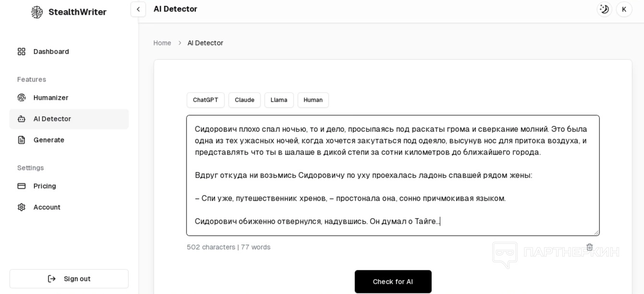Clear text with the trash icon
This screenshot has width=644, height=294.
(590, 247)
